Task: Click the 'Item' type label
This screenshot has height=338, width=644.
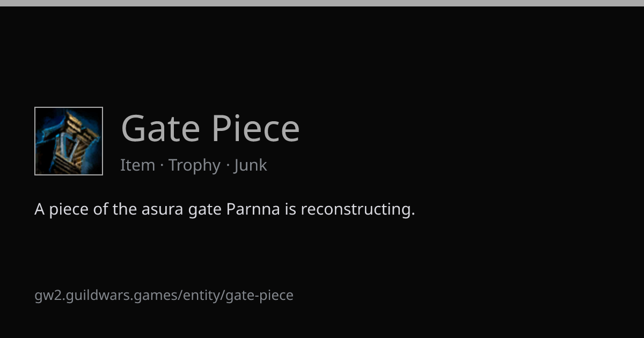Action: 137,165
